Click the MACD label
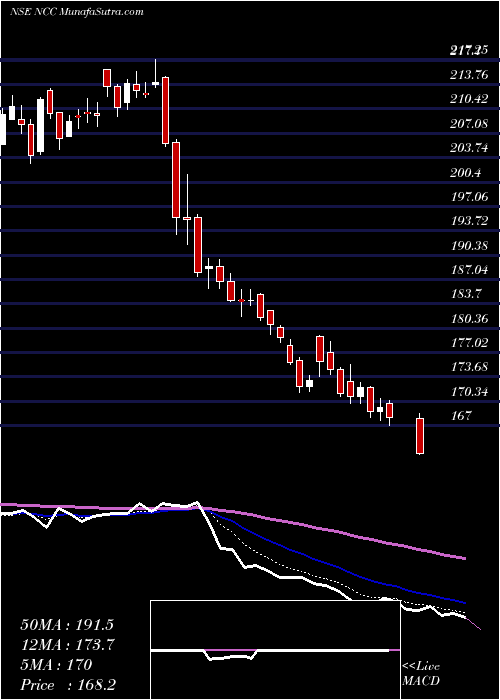 point(421,681)
